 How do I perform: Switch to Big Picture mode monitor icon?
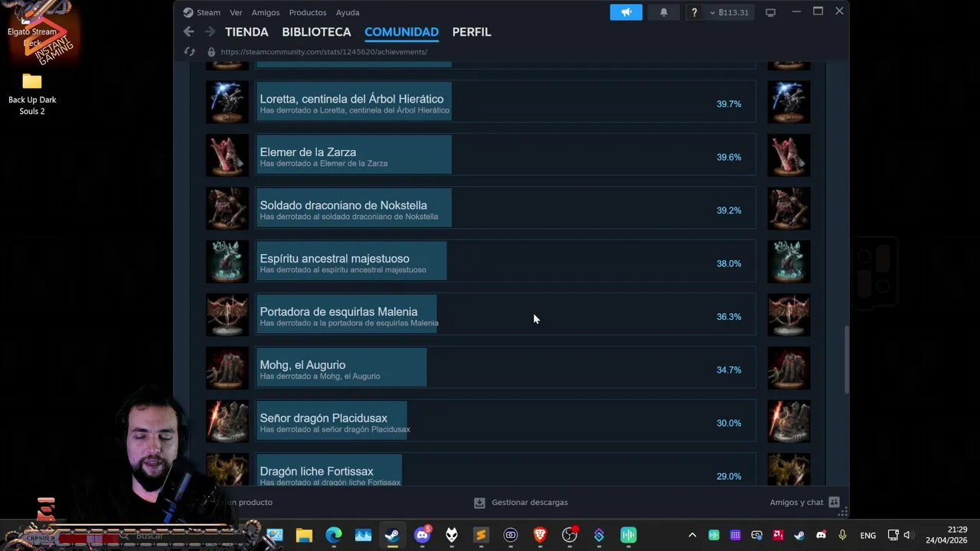[x=770, y=12]
